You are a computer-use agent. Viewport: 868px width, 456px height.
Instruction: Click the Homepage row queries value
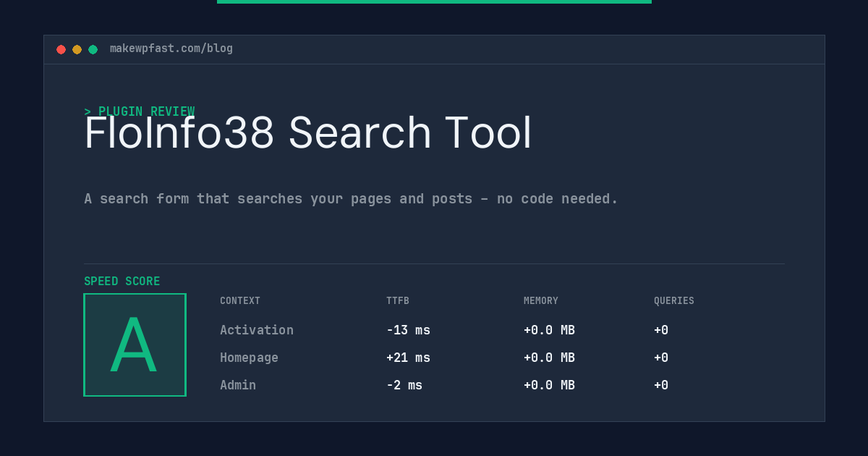pyautogui.click(x=661, y=358)
